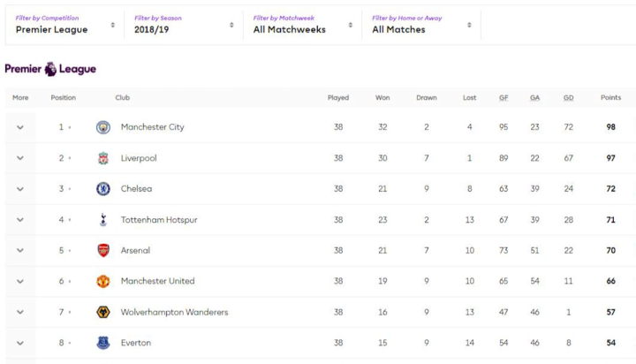
Task: Click the Arsenal club crest
Action: (x=103, y=251)
